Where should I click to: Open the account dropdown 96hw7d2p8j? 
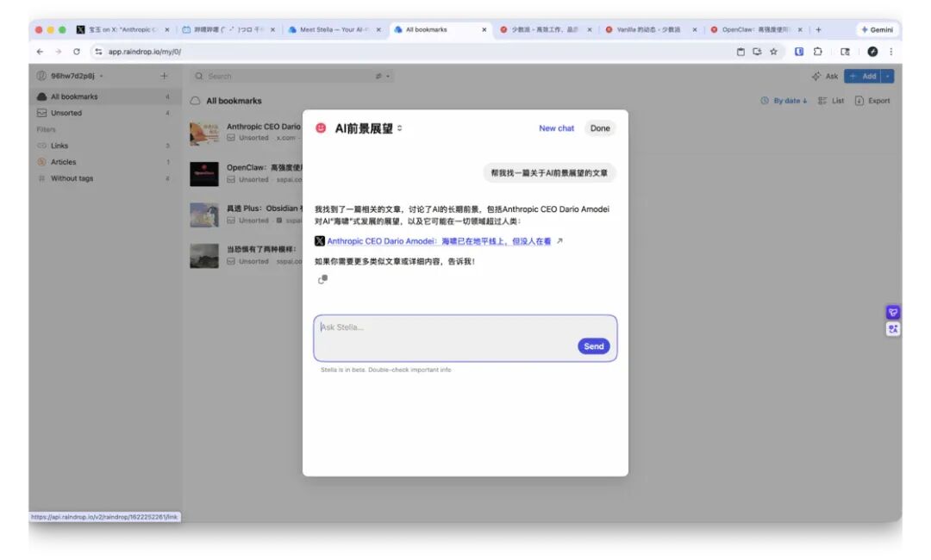pos(70,76)
